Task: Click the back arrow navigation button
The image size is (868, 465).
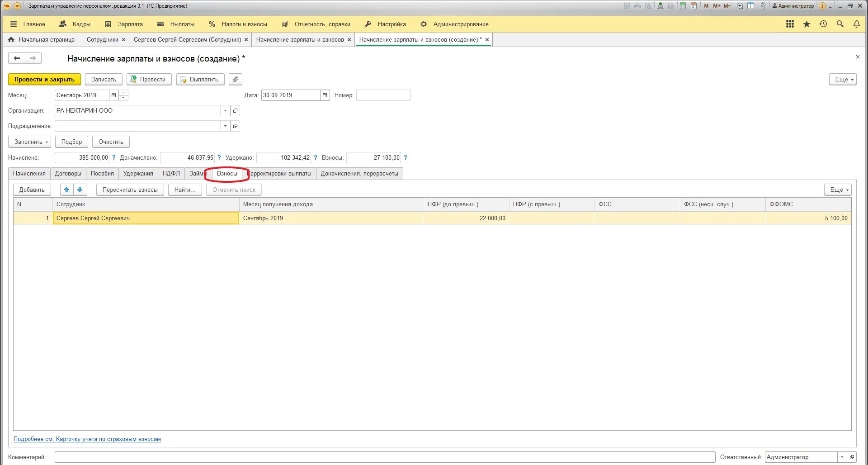Action: click(x=17, y=58)
